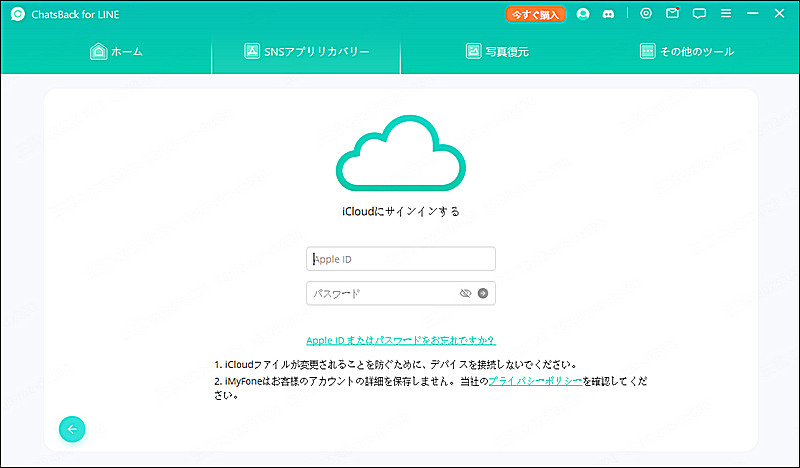Open the mail icon with red notification dot

672,13
